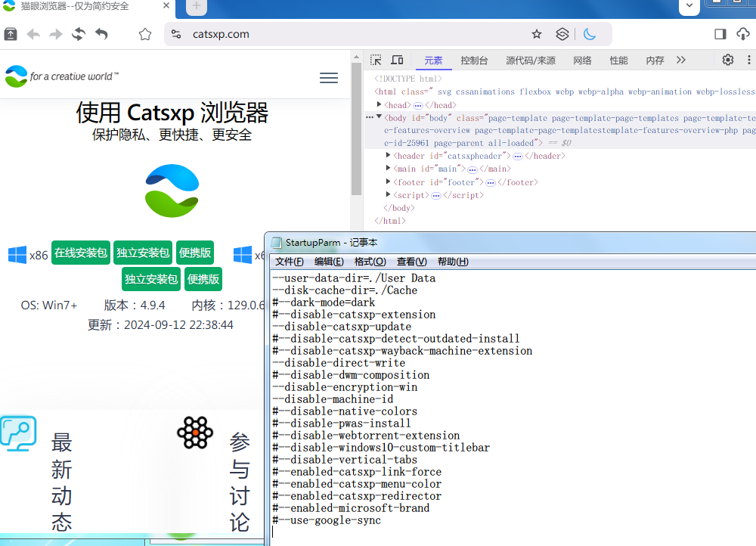Click the Windows logo beside x86
756x546 pixels.
[x=17, y=255]
